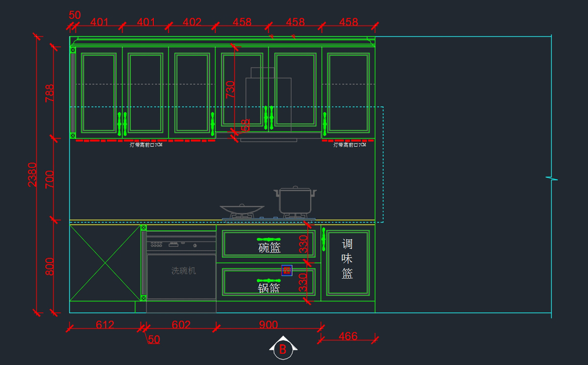Click the 788 upper cabinet height dimension
This screenshot has height=365, width=588.
[x=50, y=93]
